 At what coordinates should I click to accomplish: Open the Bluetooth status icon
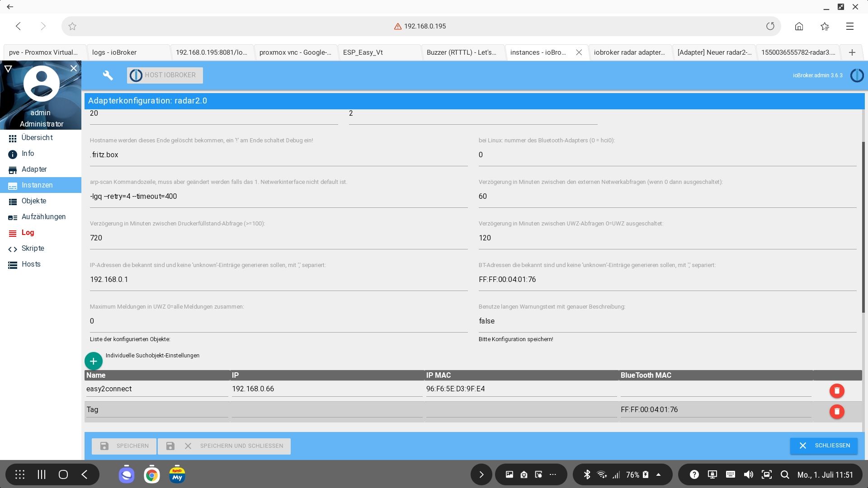(x=587, y=474)
